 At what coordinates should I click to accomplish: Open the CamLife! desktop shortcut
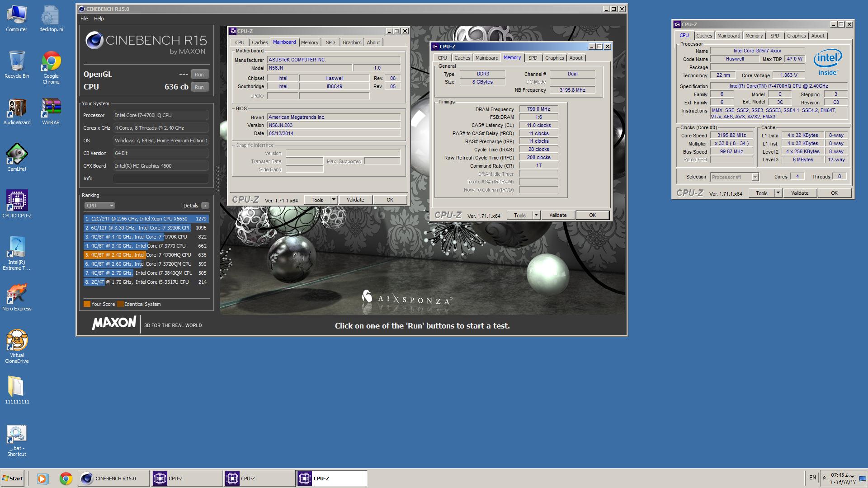pos(17,158)
